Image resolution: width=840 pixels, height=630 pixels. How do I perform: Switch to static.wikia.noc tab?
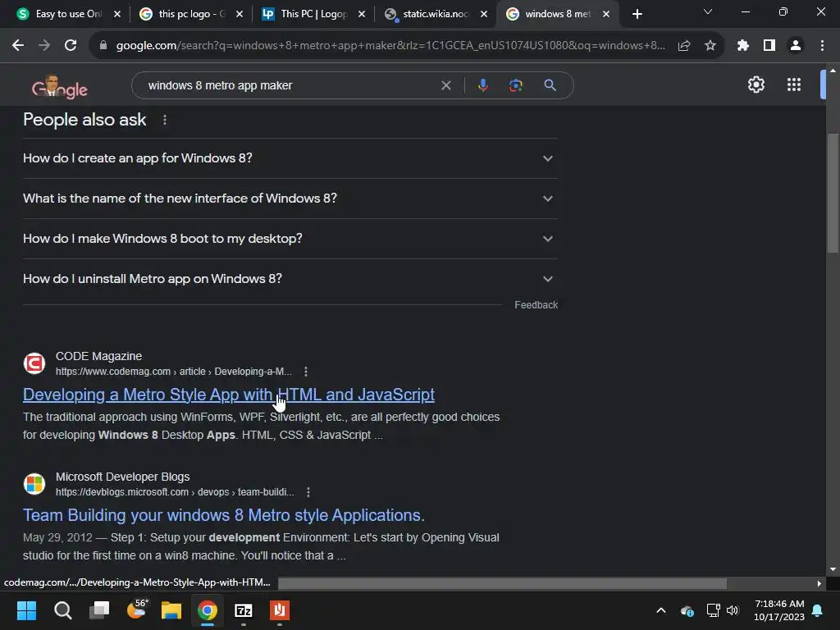coord(434,14)
